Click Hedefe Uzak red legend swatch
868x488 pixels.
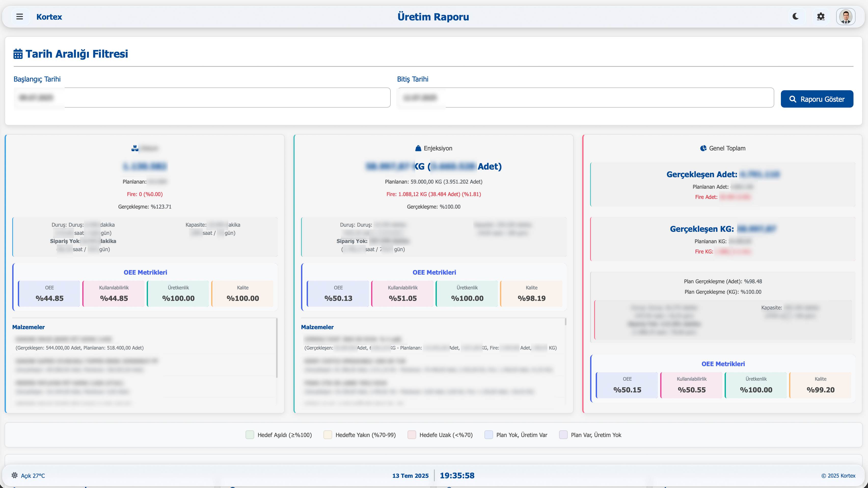click(411, 435)
